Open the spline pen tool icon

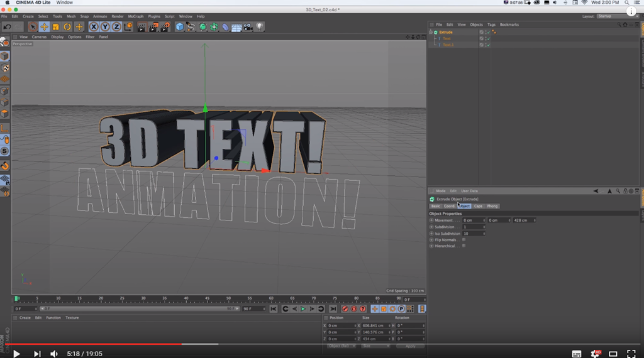click(x=191, y=27)
